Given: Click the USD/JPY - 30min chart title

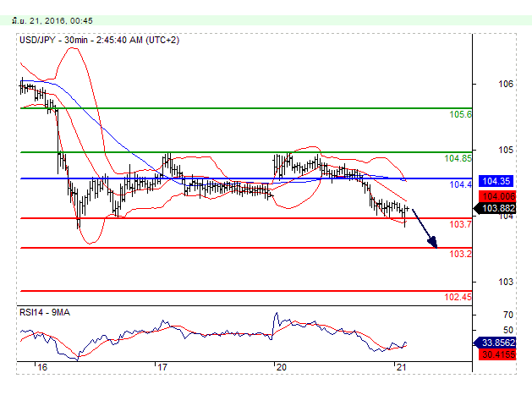Looking at the screenshot, I should [99, 40].
